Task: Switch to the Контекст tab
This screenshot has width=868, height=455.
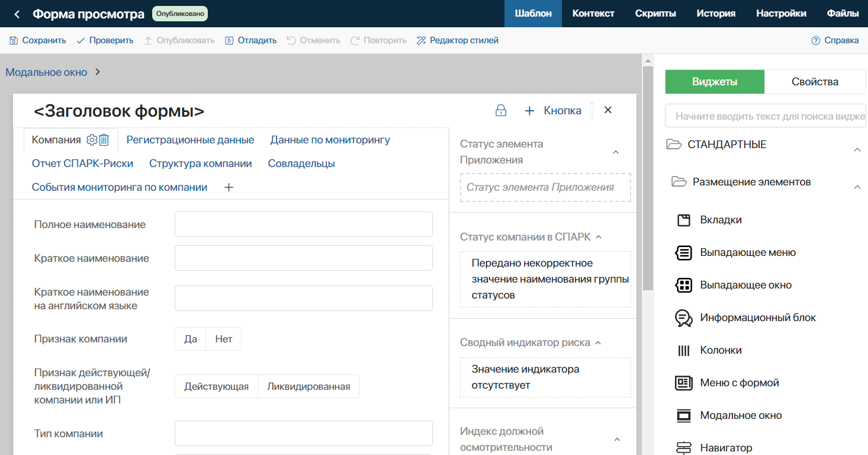Action: [593, 14]
